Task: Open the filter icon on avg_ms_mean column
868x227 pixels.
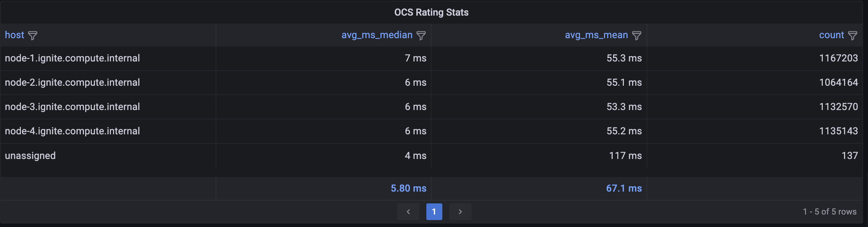Action: 636,35
